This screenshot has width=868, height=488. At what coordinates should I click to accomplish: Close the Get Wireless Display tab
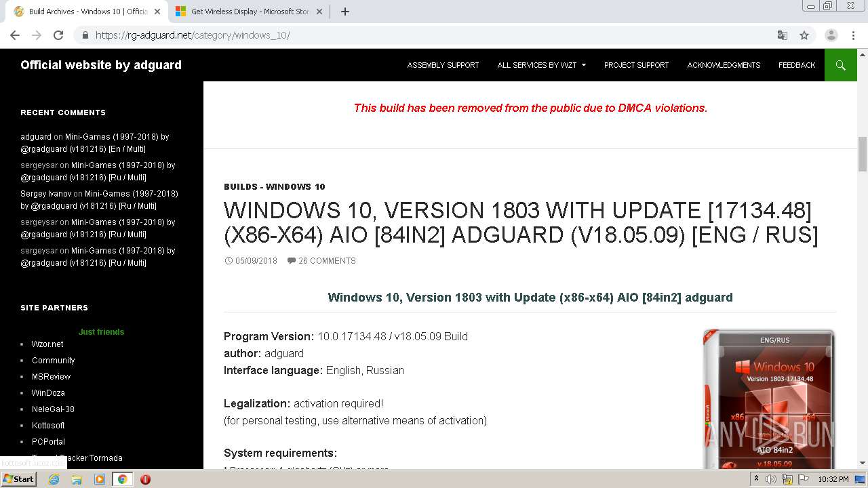tap(319, 12)
